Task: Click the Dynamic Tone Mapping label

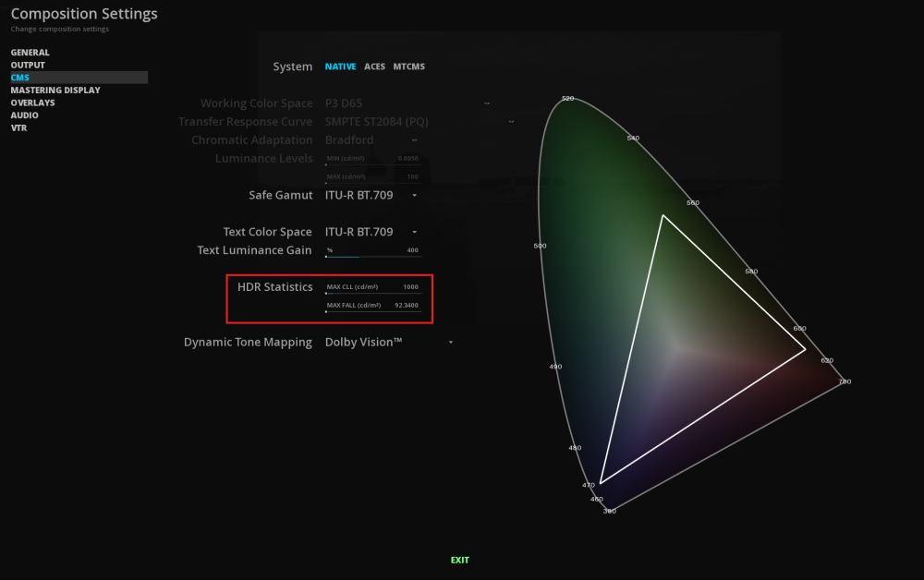Action: pyautogui.click(x=248, y=342)
